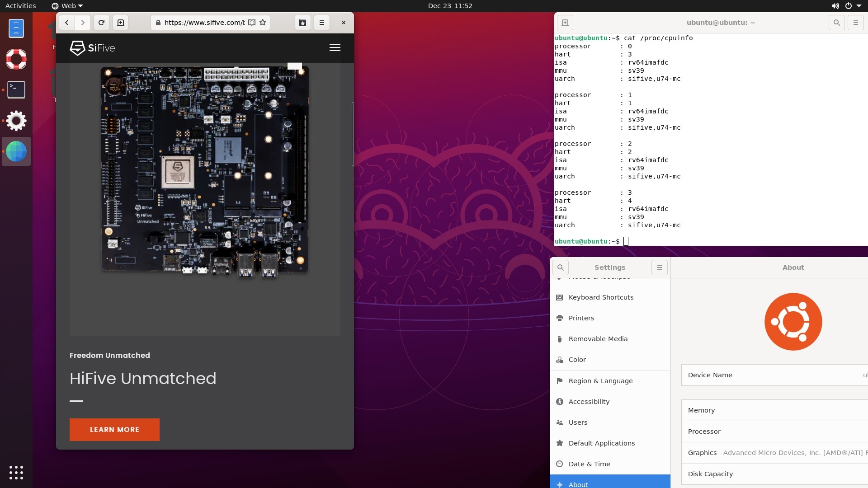The height and width of the screenshot is (488, 868).
Task: Click the Processor row in About
Action: pos(774,432)
